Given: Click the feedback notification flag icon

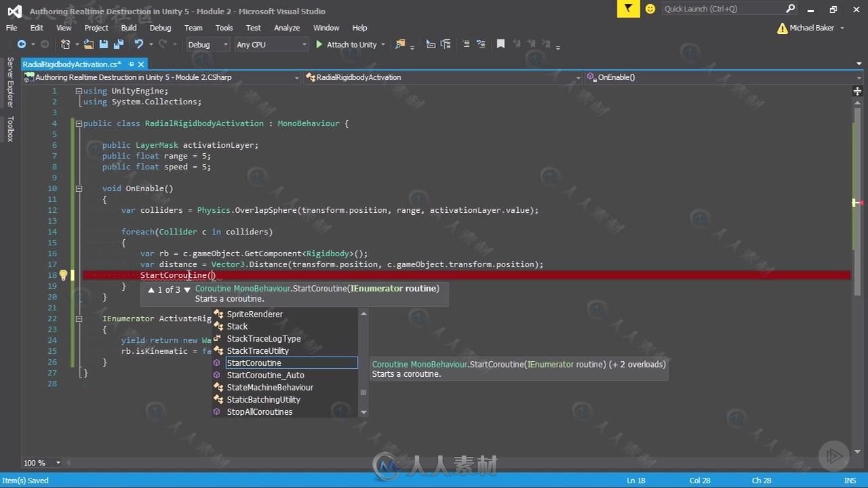Looking at the screenshot, I should [629, 9].
